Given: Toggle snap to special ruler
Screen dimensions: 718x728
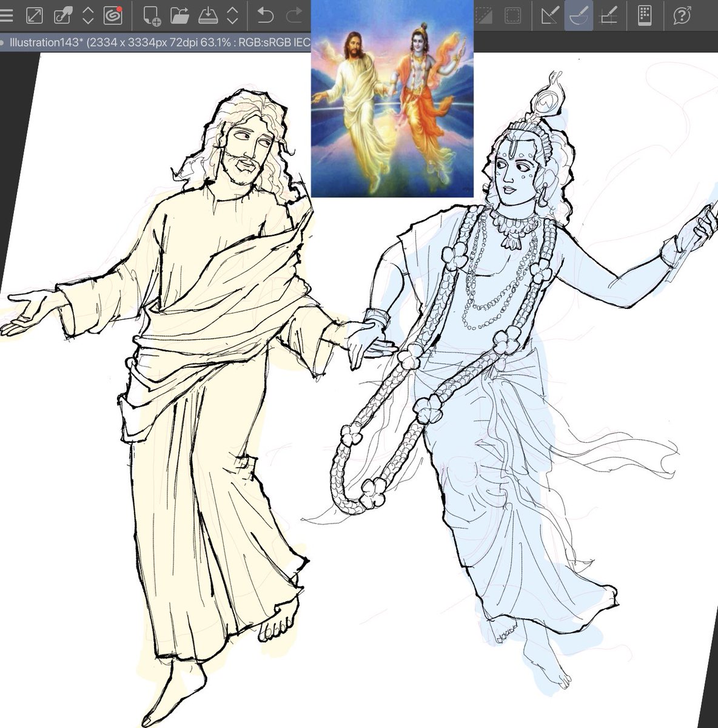Looking at the screenshot, I should coord(579,15).
